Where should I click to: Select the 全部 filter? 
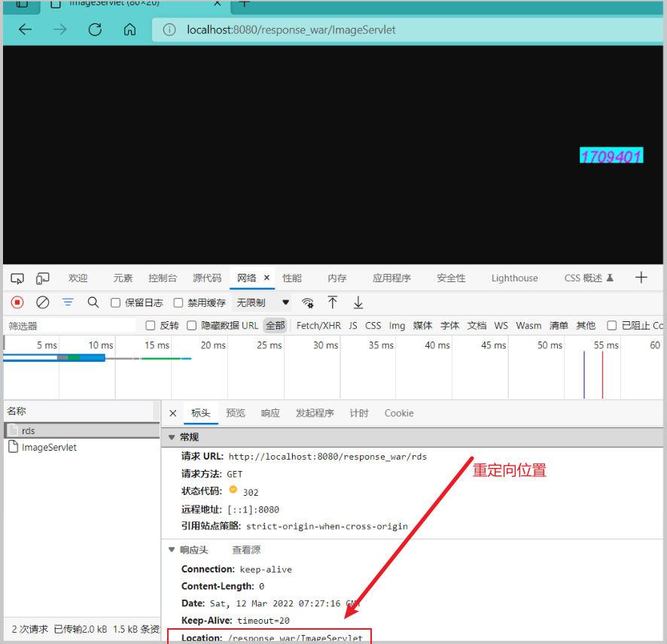click(x=276, y=326)
